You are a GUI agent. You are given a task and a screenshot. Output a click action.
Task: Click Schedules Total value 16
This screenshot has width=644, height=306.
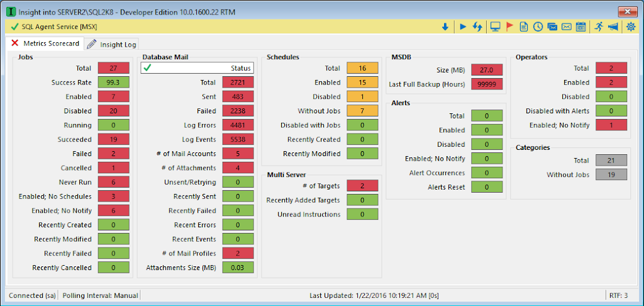pyautogui.click(x=362, y=68)
